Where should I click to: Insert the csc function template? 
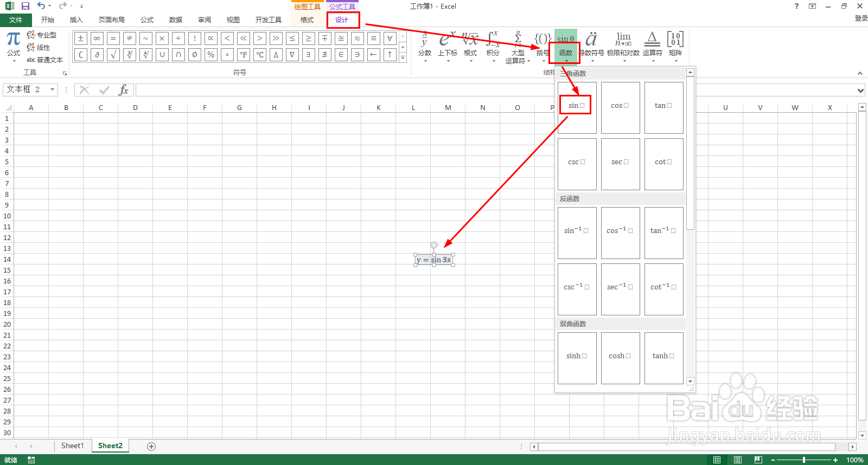[x=577, y=164]
